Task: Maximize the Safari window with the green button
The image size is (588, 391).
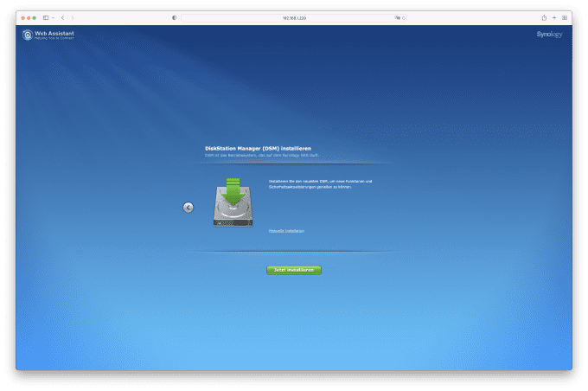Action: 34,18
